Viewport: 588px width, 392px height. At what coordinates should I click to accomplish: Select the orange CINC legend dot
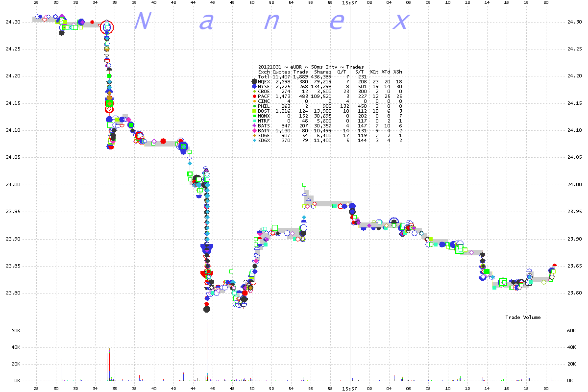254,101
